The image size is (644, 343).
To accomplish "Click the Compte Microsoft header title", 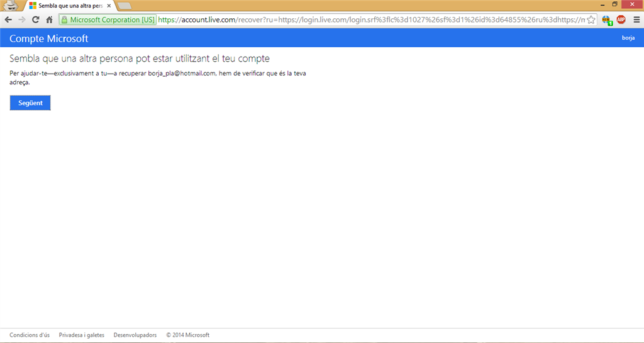I will pyautogui.click(x=49, y=38).
